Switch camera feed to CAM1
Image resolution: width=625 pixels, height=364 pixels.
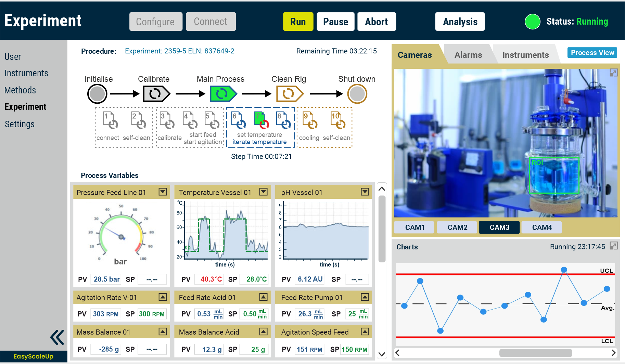click(x=414, y=227)
